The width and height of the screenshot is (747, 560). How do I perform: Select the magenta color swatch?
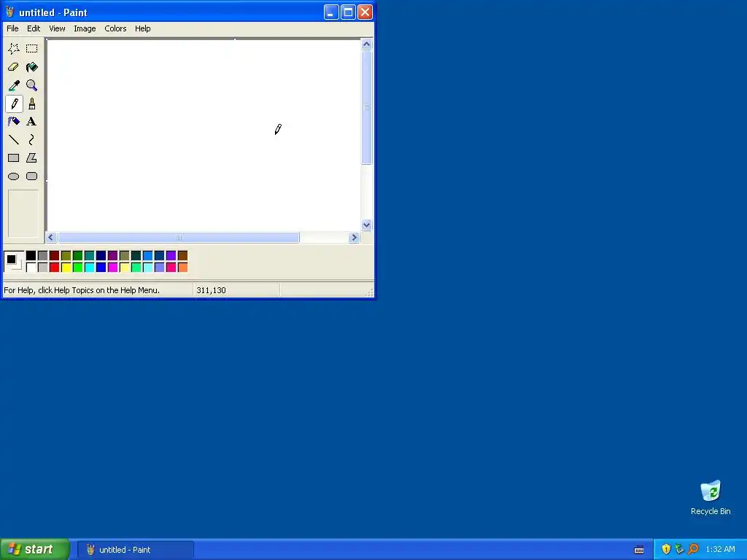113,267
